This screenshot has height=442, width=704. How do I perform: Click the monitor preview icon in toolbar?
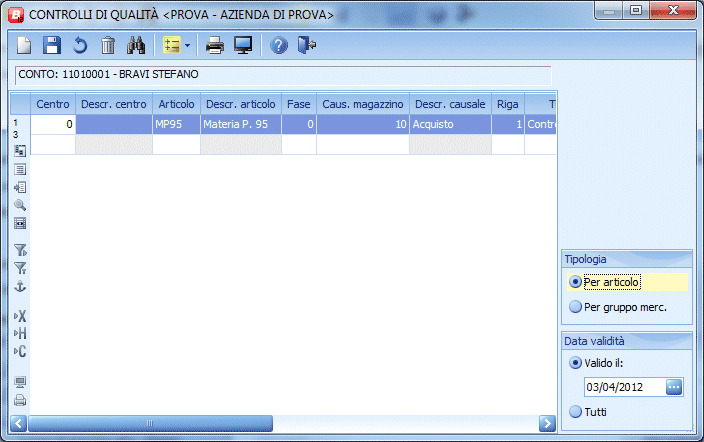(243, 45)
